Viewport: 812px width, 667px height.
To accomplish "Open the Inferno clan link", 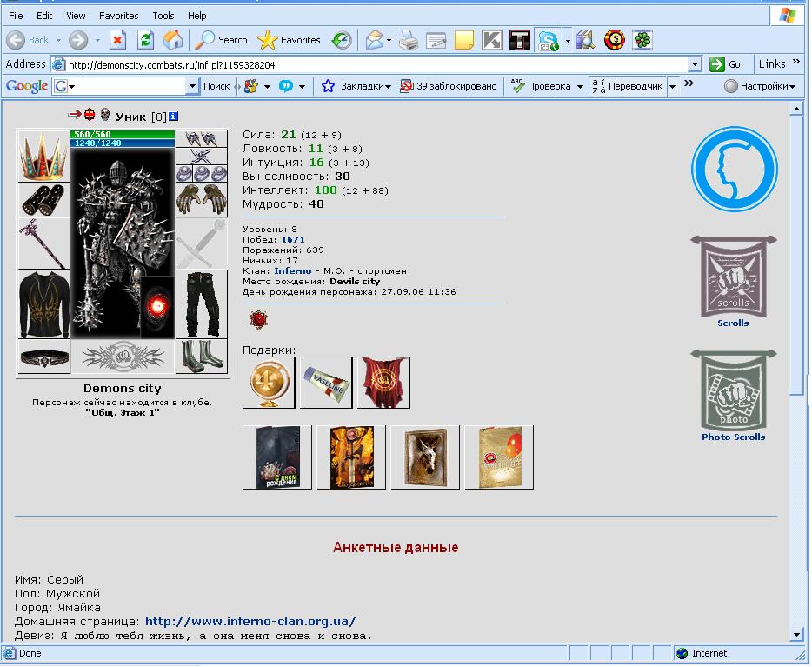I will point(293,270).
